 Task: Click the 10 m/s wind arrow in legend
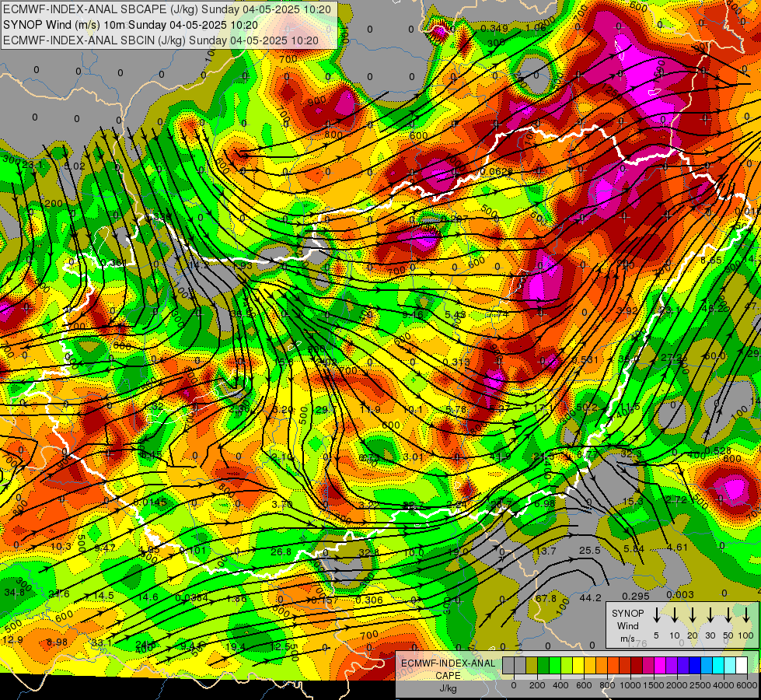675,615
